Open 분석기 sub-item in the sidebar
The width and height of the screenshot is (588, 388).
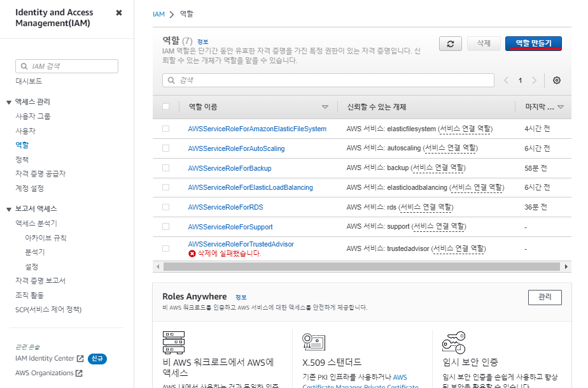point(35,252)
